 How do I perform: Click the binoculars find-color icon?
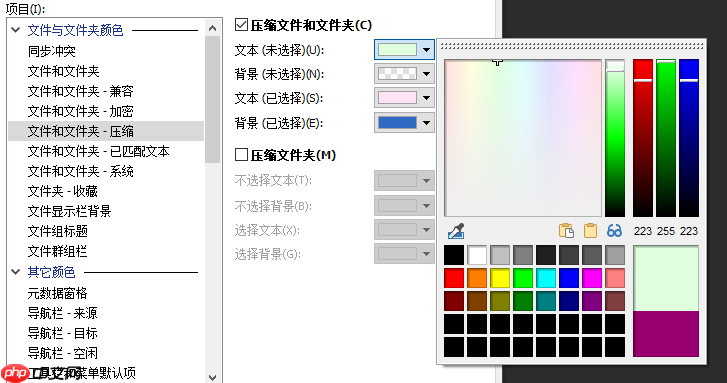tap(614, 230)
